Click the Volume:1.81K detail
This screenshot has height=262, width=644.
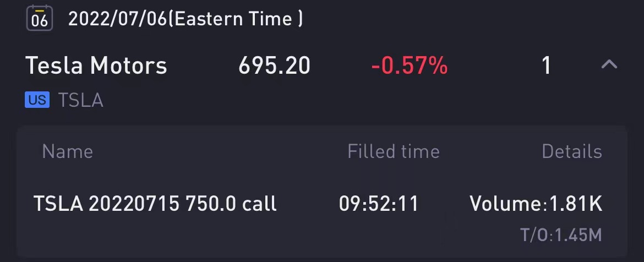(x=536, y=204)
